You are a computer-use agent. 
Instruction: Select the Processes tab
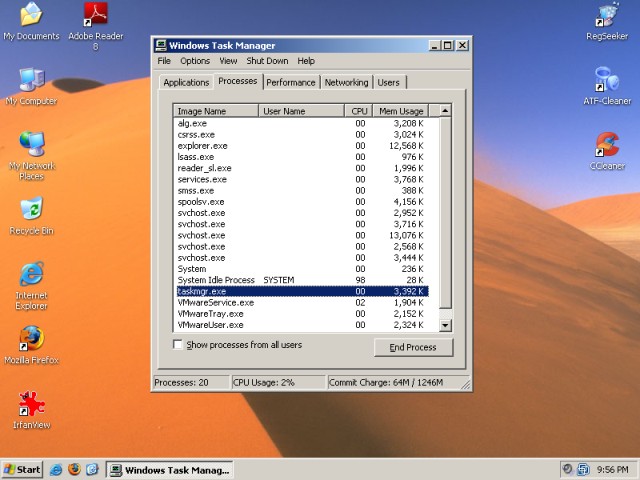click(x=238, y=81)
